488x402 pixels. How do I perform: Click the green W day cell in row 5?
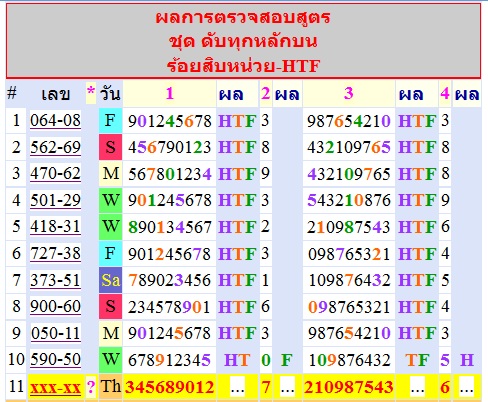click(110, 227)
